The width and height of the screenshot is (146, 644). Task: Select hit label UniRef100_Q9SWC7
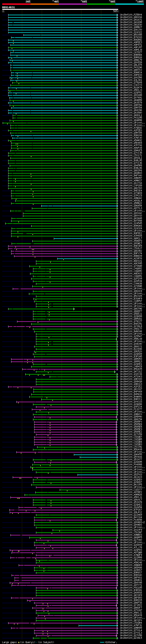pyautogui.click(x=131, y=244)
